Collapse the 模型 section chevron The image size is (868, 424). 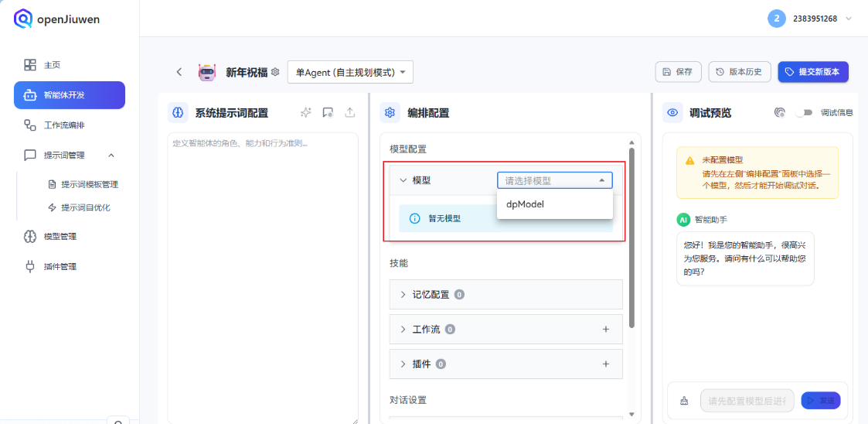pos(403,181)
